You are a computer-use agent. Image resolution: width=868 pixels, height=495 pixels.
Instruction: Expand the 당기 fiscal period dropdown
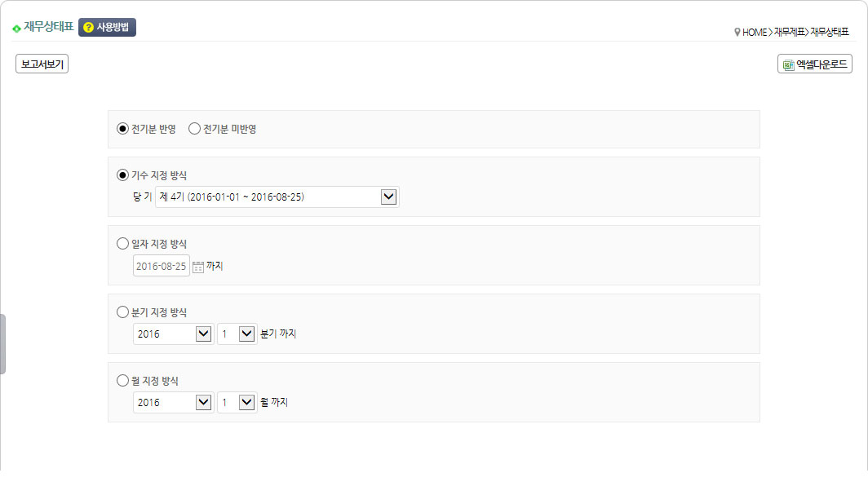(277, 197)
